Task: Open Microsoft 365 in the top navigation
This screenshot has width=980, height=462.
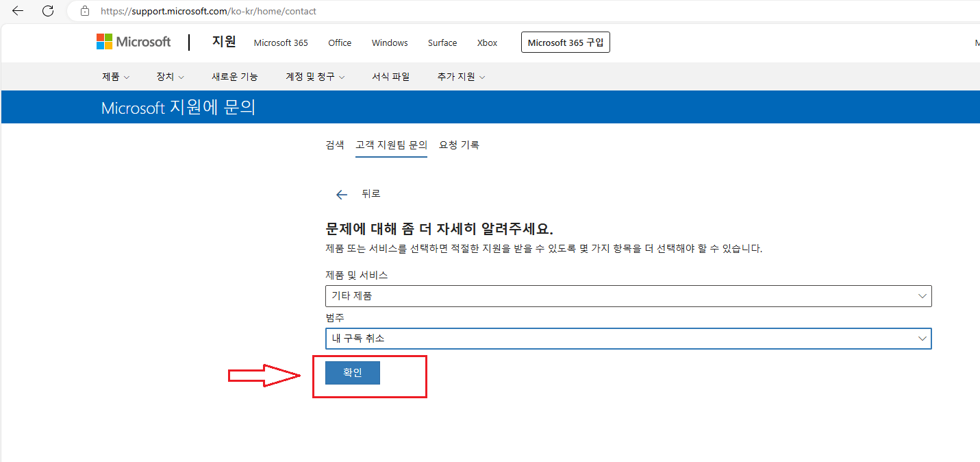Action: click(281, 42)
